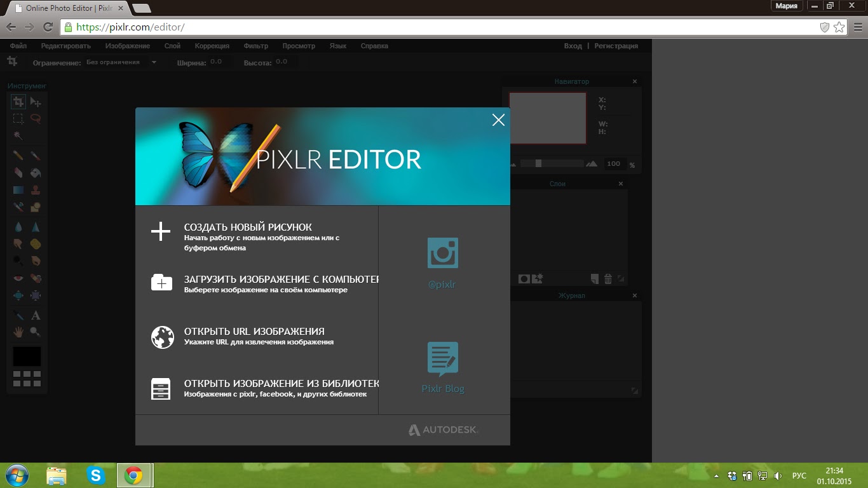Close the Журнал panel
This screenshot has height=488, width=868.
[x=635, y=295]
